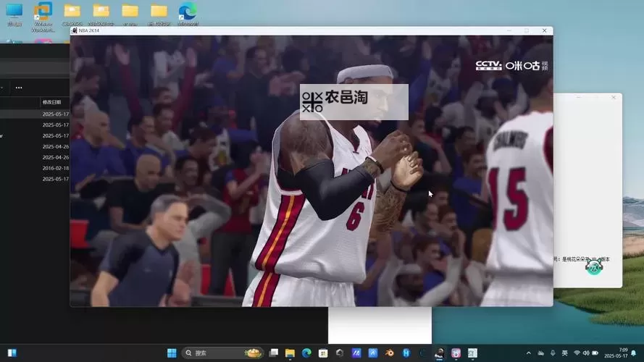Open the CBA2025 folder on the desktop

tap(72, 15)
